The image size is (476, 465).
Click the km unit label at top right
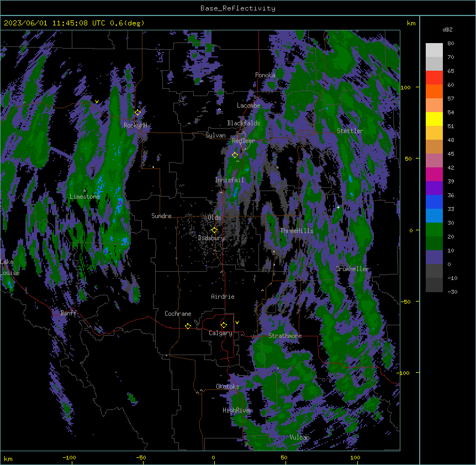coord(411,23)
